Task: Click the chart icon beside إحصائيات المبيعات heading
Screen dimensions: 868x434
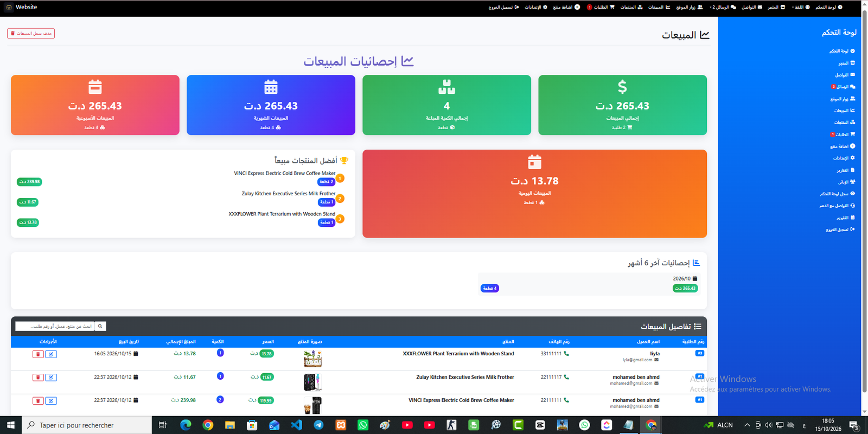Action: pyautogui.click(x=407, y=61)
